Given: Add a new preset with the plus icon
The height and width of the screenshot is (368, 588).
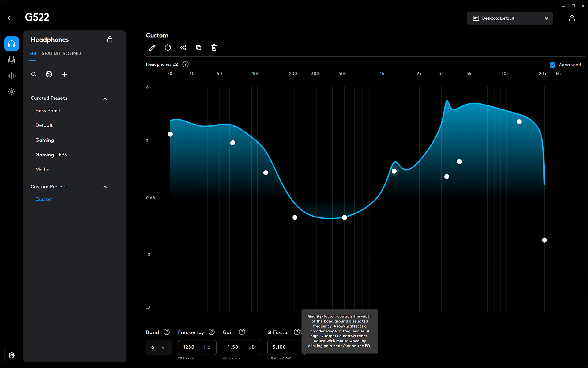Looking at the screenshot, I should pyautogui.click(x=64, y=74).
